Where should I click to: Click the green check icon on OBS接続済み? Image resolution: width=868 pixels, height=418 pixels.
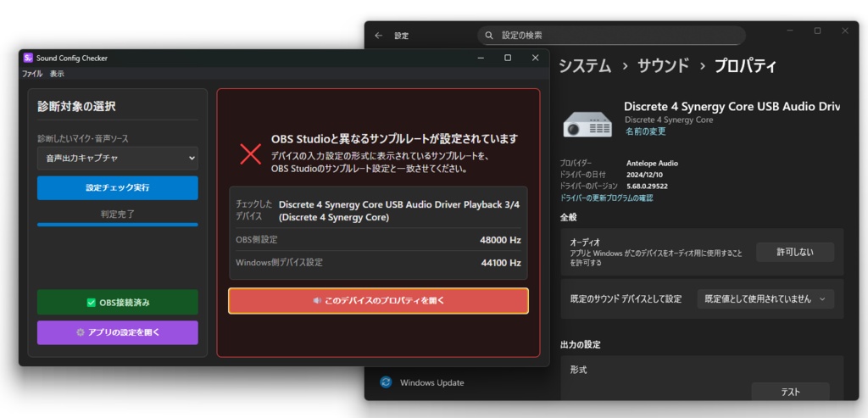(x=92, y=303)
